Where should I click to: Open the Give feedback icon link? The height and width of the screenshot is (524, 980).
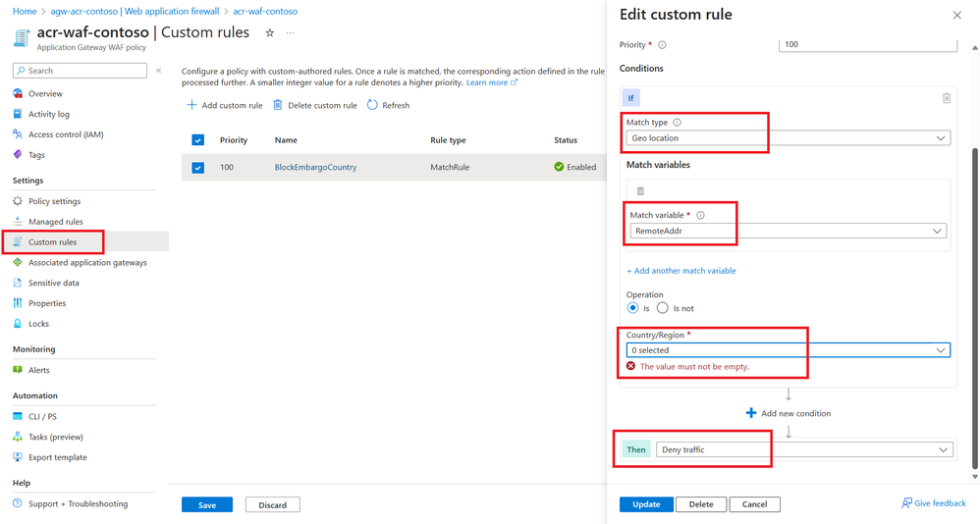tap(906, 503)
